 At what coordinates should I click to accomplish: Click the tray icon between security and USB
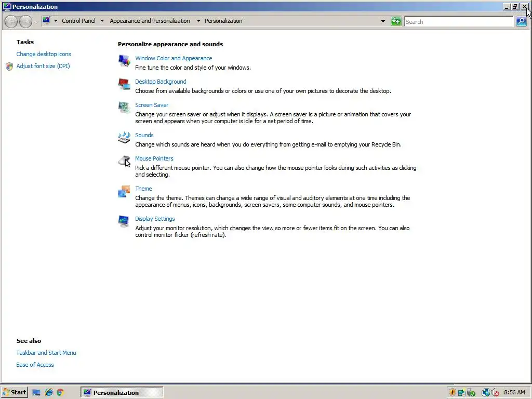(462, 393)
